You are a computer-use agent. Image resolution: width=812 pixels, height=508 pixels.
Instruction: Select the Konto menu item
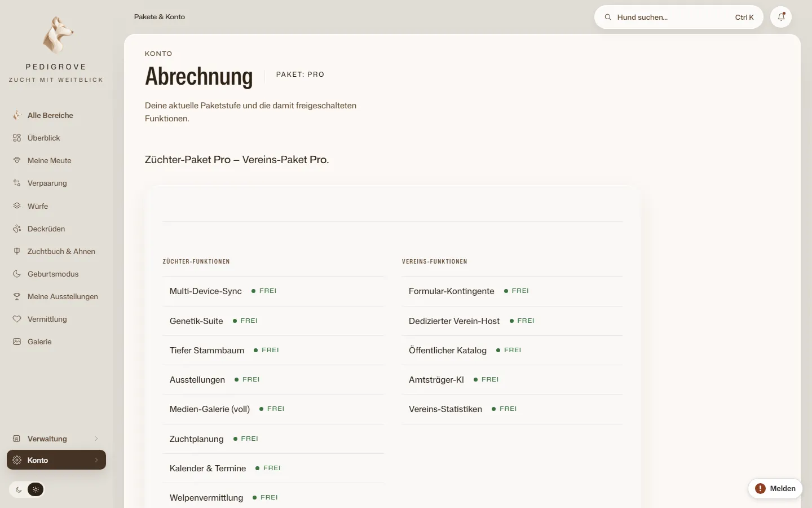(56, 460)
